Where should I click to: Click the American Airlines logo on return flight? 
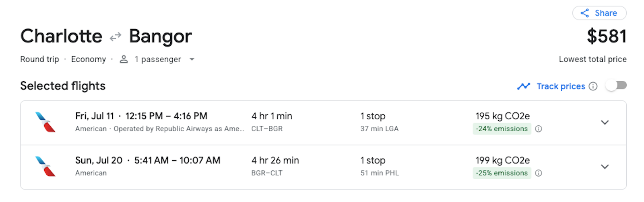pos(45,166)
